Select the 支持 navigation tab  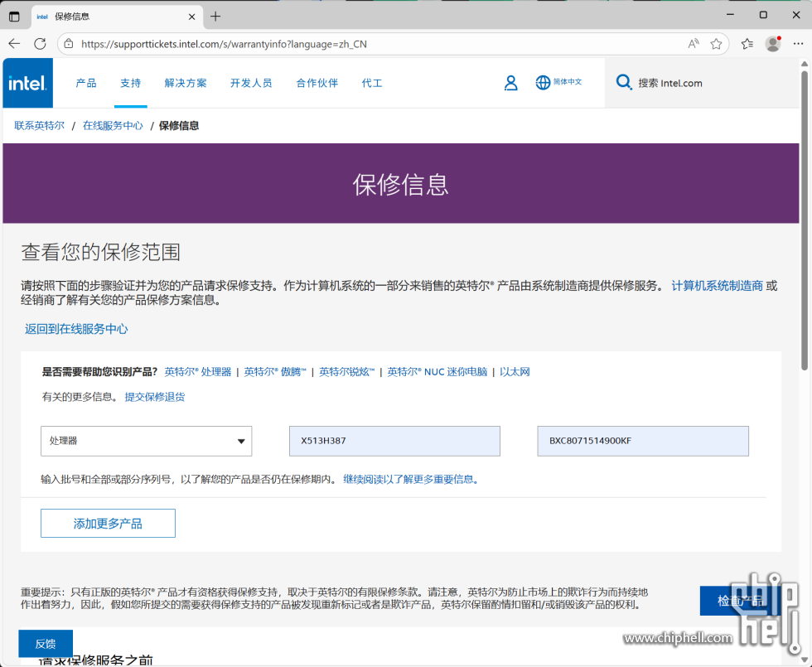tap(130, 83)
